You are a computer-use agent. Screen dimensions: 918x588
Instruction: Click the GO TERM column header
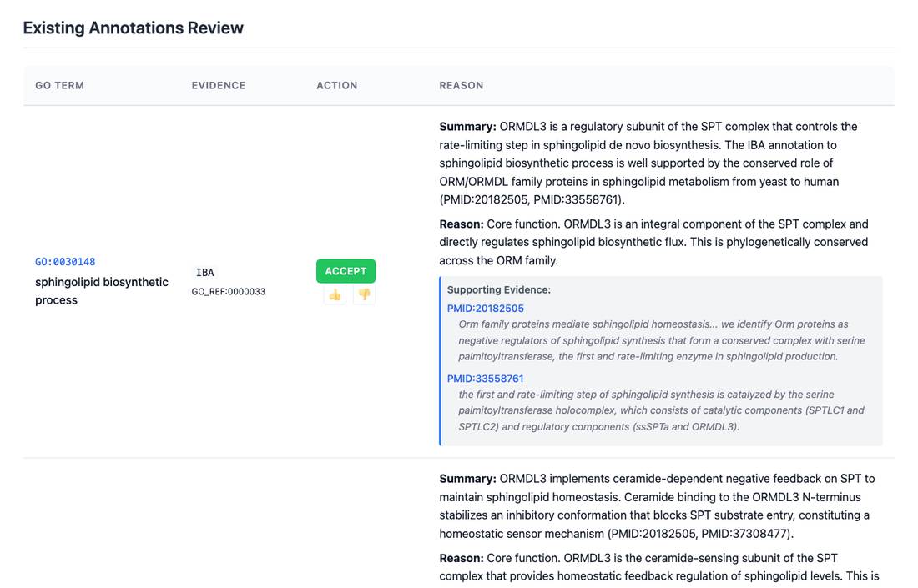(x=60, y=85)
